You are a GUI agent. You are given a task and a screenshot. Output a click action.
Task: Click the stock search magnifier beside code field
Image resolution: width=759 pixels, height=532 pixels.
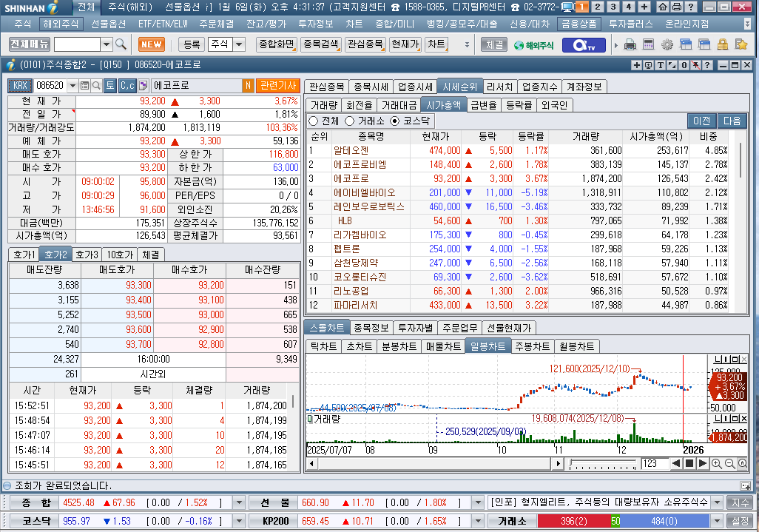tap(96, 86)
